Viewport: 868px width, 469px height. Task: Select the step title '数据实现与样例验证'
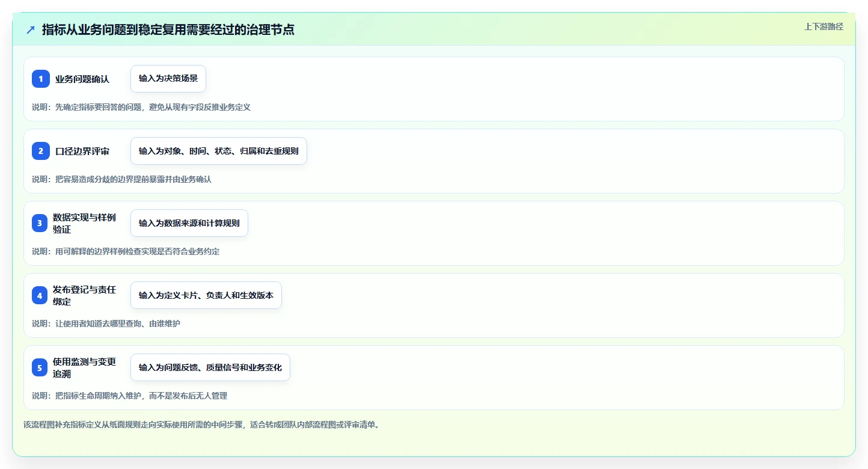click(85, 223)
